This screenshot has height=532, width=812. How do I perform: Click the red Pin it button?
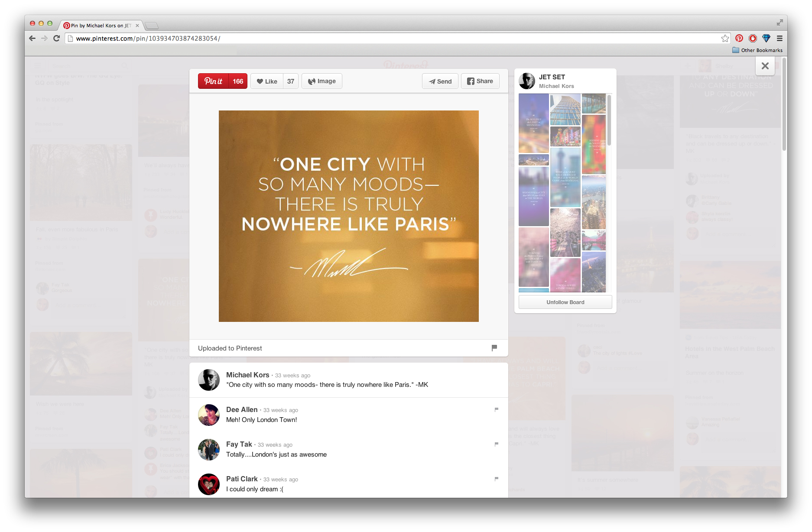(213, 81)
